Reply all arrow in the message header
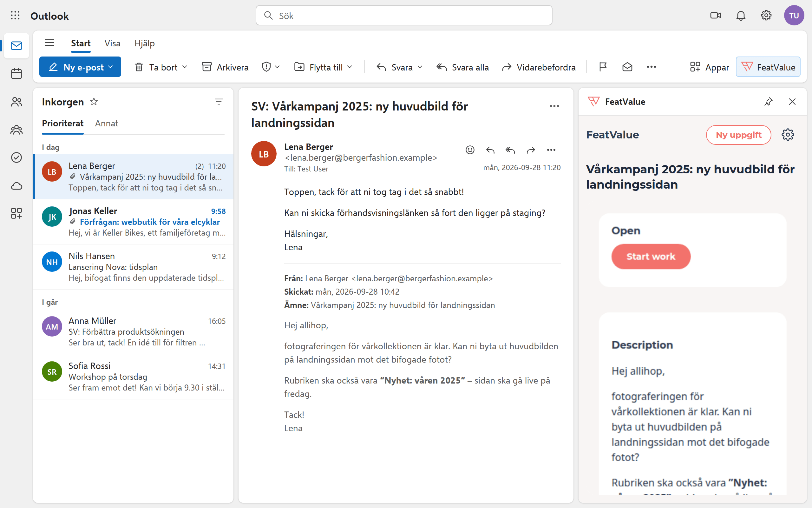 [510, 150]
